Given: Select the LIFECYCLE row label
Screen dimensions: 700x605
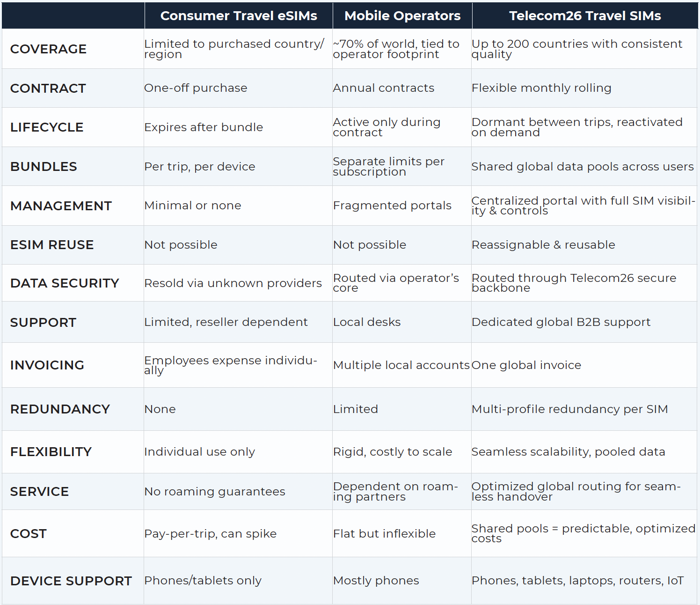Looking at the screenshot, I should [47, 127].
